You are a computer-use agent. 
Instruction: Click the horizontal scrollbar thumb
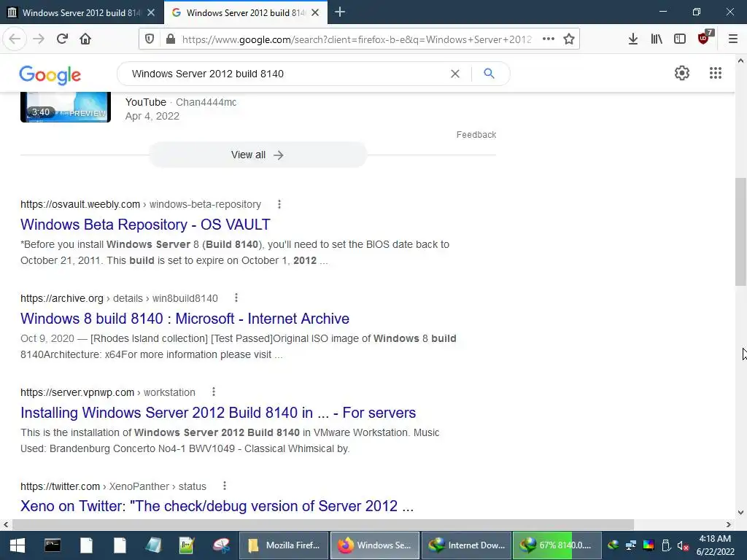pos(323,524)
